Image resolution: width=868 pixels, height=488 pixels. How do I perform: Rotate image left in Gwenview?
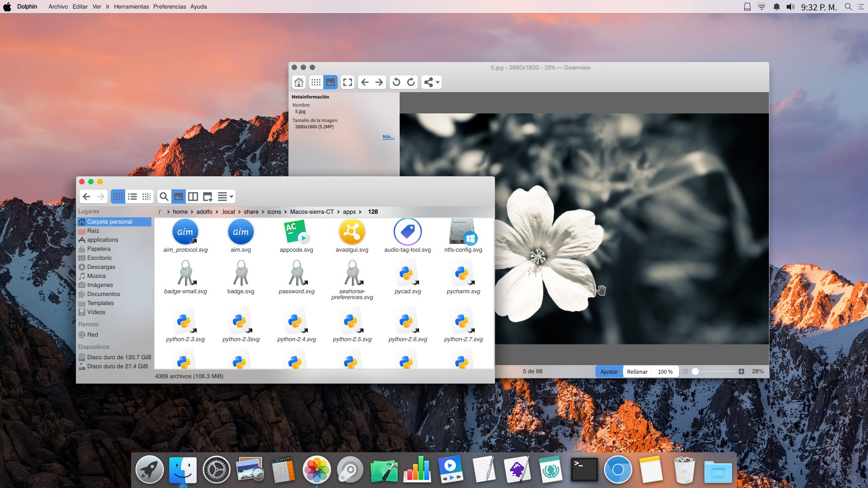click(x=396, y=82)
